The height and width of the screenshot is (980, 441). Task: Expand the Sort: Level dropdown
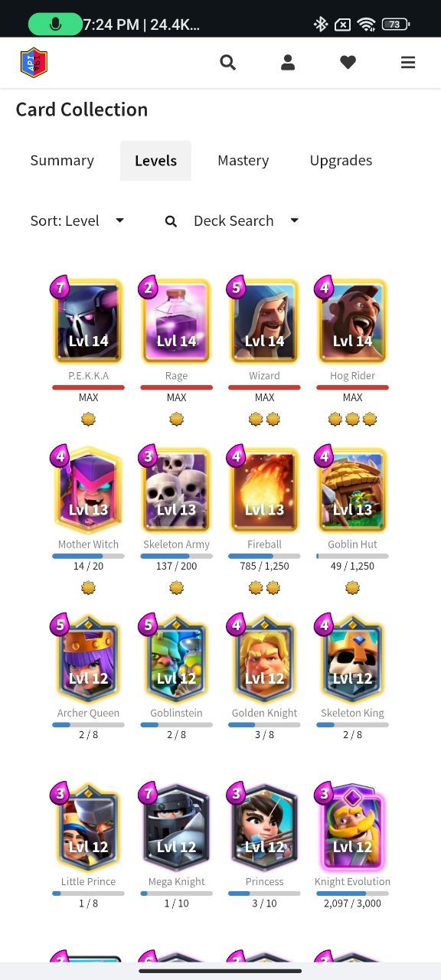pyautogui.click(x=77, y=220)
